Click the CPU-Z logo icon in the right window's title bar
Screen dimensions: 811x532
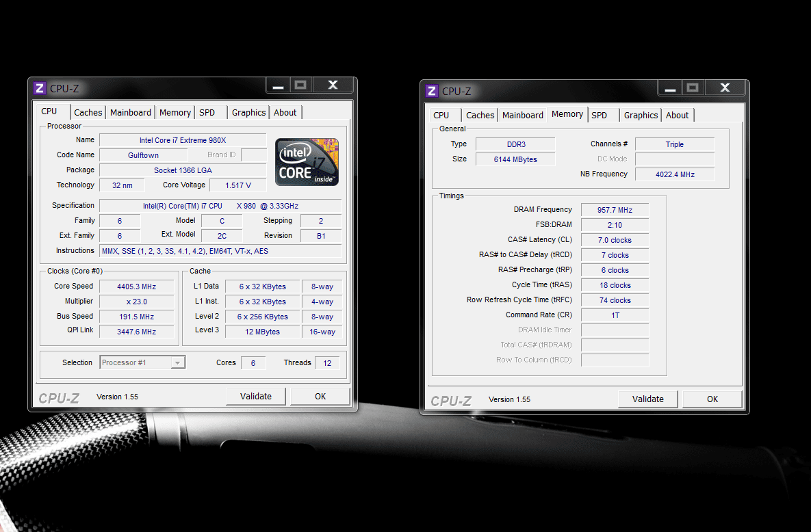coord(432,91)
